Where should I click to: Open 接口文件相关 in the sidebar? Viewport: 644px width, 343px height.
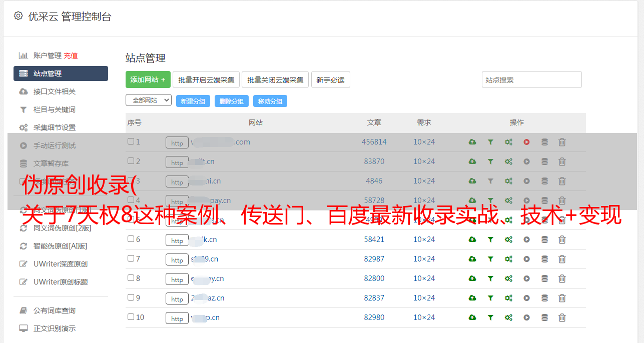click(x=54, y=91)
